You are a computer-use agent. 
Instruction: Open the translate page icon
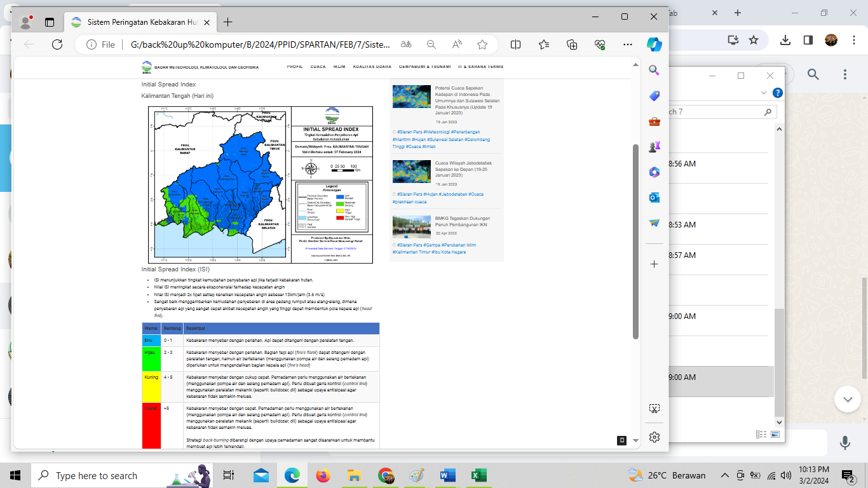click(x=405, y=44)
